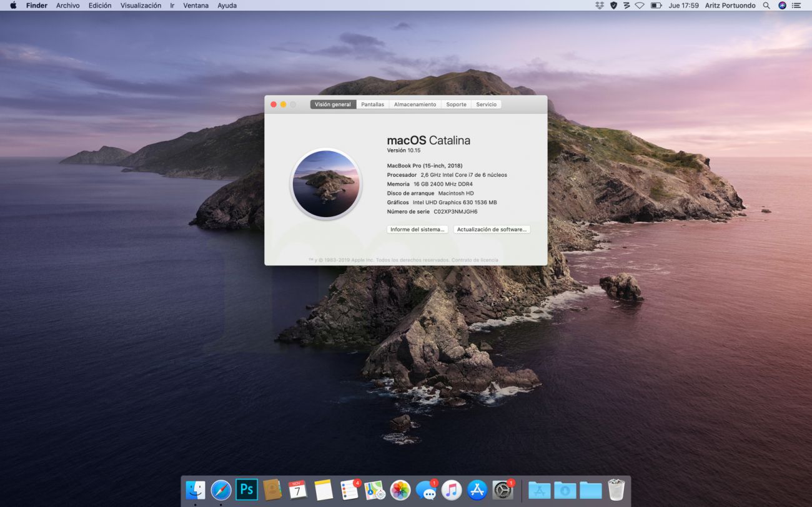
Task: Click the Procesador 2,6 GHz line
Action: 447,175
